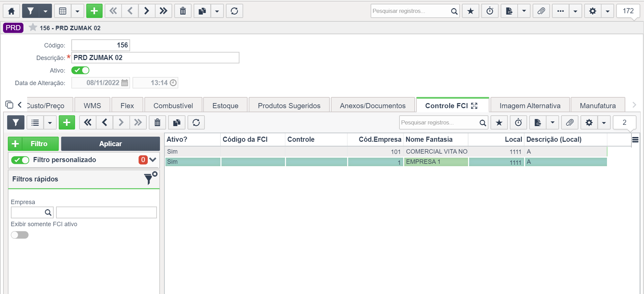The image size is (644, 294).
Task: Open the Empresa lookup search icon
Action: 48,213
